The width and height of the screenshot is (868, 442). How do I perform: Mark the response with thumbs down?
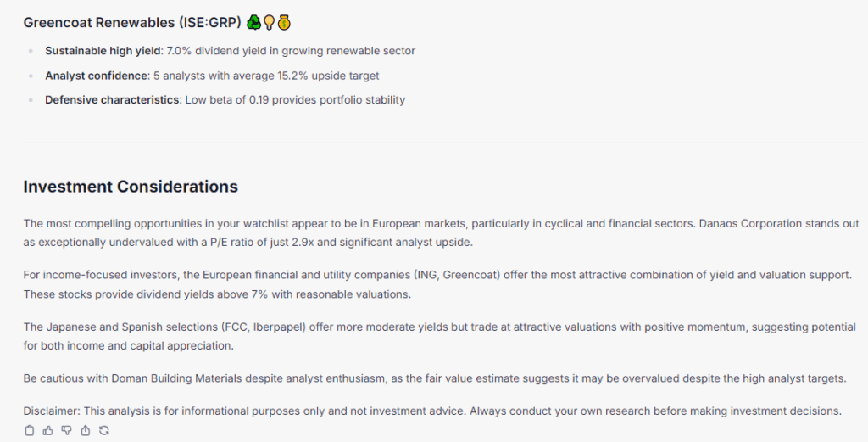click(x=66, y=430)
